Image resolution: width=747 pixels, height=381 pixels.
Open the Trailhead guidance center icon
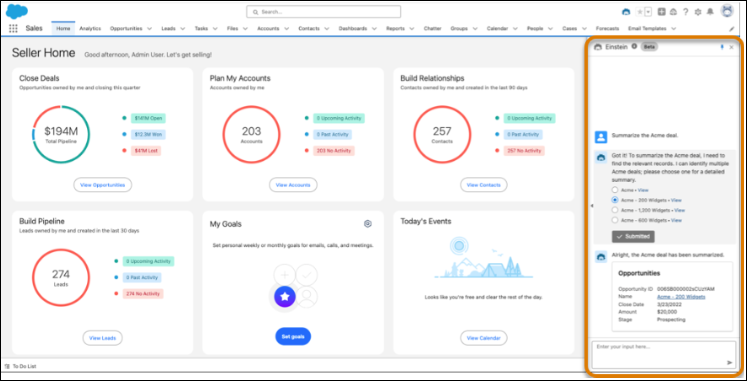(x=674, y=12)
